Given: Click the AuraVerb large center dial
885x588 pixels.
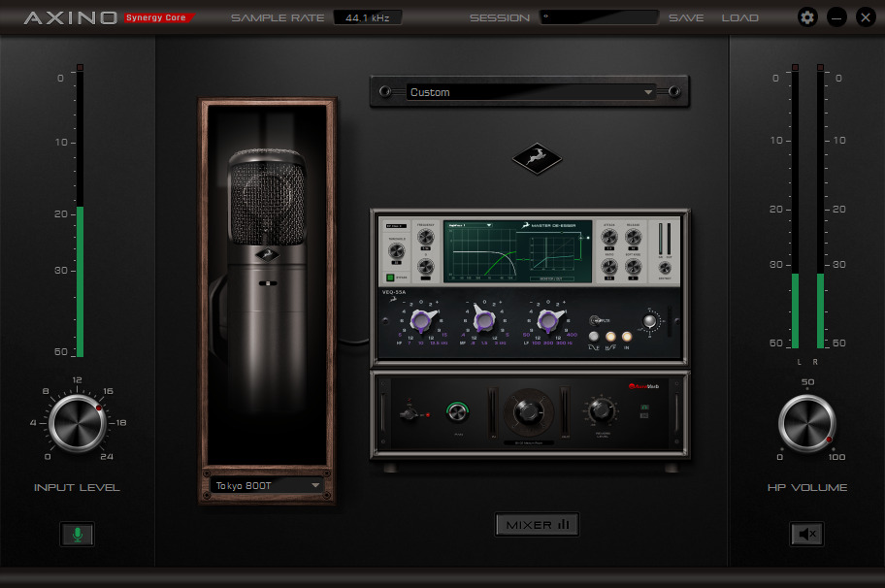Looking at the screenshot, I should coord(528,411).
